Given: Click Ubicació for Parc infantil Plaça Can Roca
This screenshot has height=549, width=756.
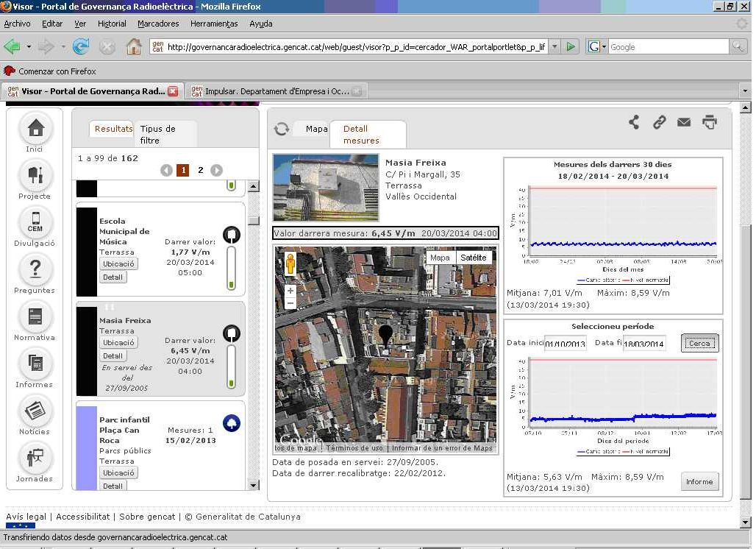Looking at the screenshot, I should [x=118, y=472].
